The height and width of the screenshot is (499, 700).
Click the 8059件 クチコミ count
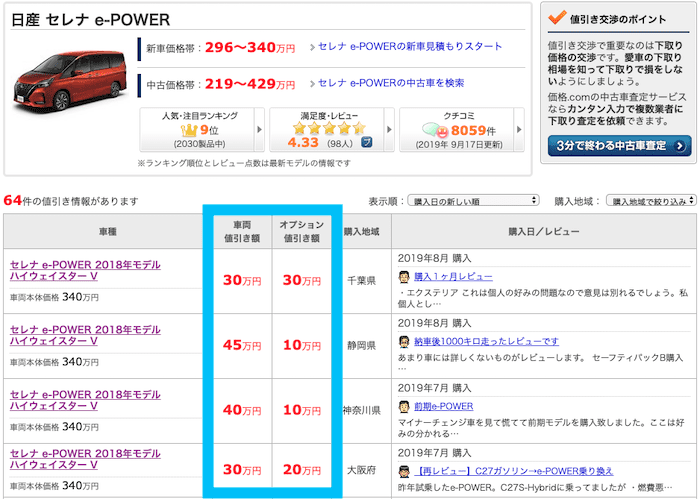pyautogui.click(x=473, y=130)
